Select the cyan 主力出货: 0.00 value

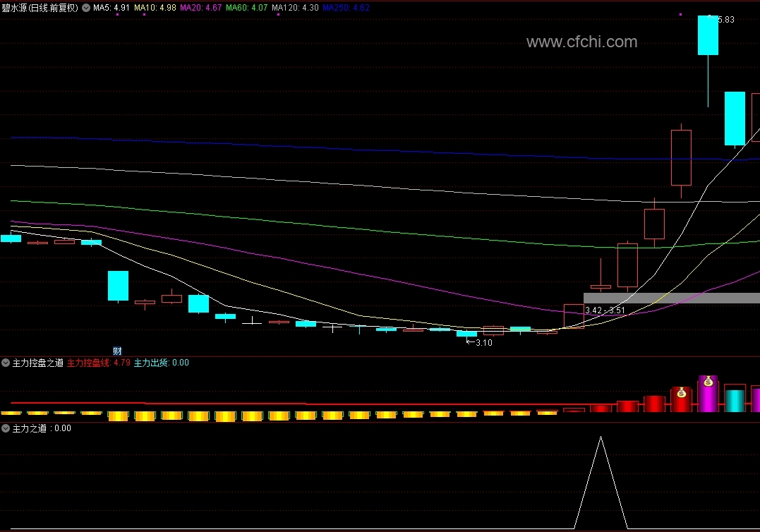tap(162, 363)
